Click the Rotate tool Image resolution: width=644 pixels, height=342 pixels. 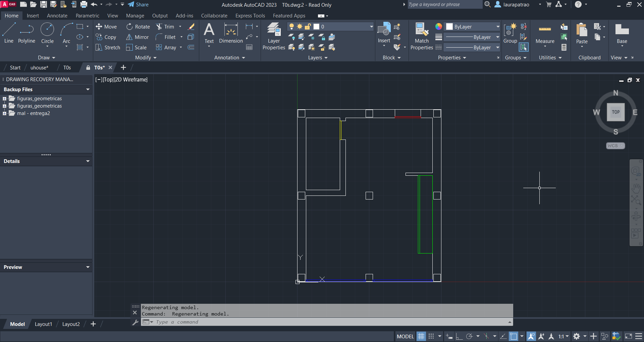coord(138,27)
